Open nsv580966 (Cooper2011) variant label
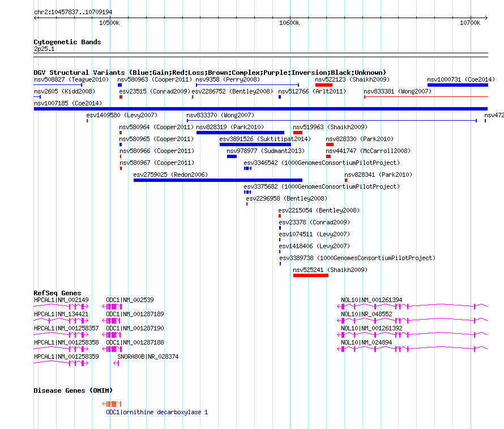This screenshot has height=429, width=504. coord(157,151)
